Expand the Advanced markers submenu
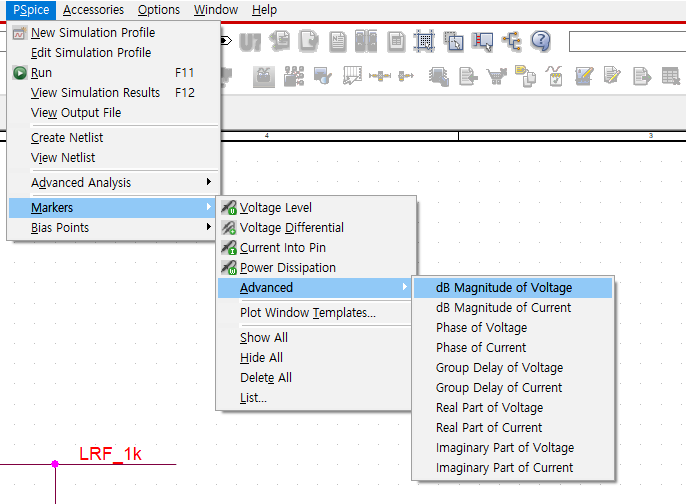 click(x=315, y=288)
